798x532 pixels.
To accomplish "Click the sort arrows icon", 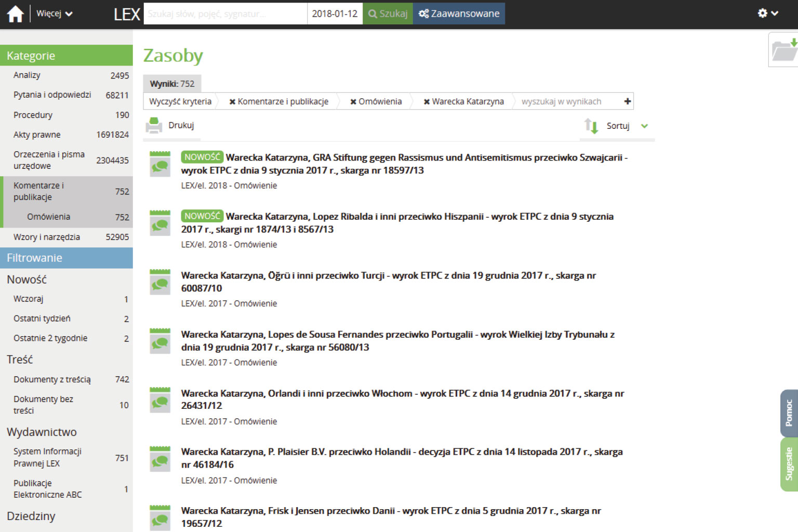I will (591, 126).
